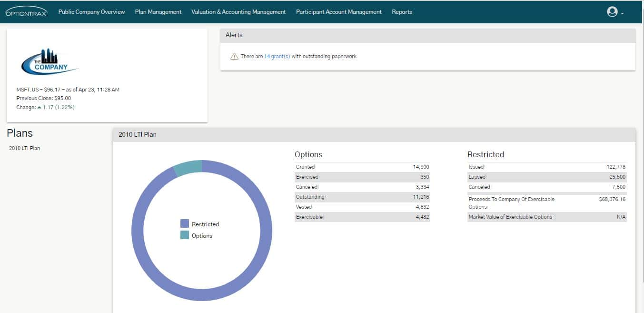Open the Plan Management menu
Screen dimensions: 644x313
(x=158, y=12)
